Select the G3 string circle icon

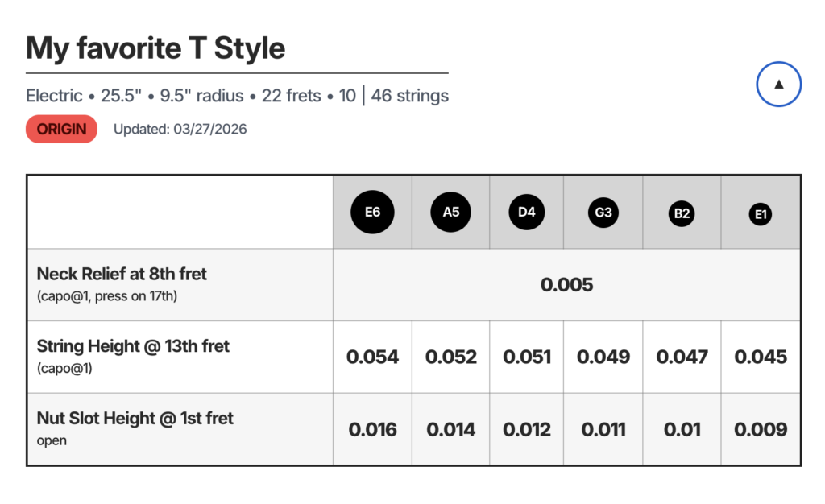pyautogui.click(x=603, y=213)
